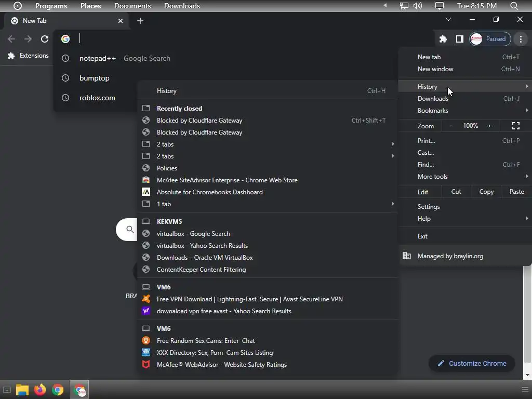The width and height of the screenshot is (532, 399).
Task: Click the address bar input
Action: pyautogui.click(x=244, y=39)
